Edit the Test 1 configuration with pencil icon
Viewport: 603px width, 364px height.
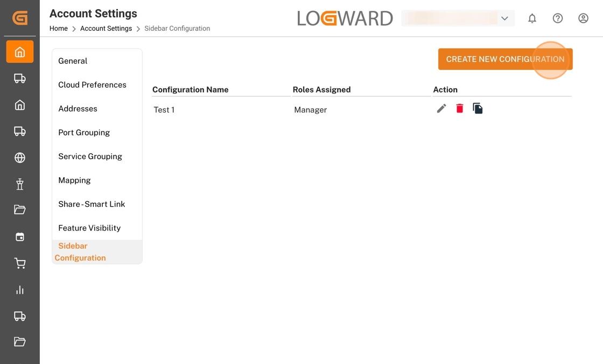(x=441, y=109)
